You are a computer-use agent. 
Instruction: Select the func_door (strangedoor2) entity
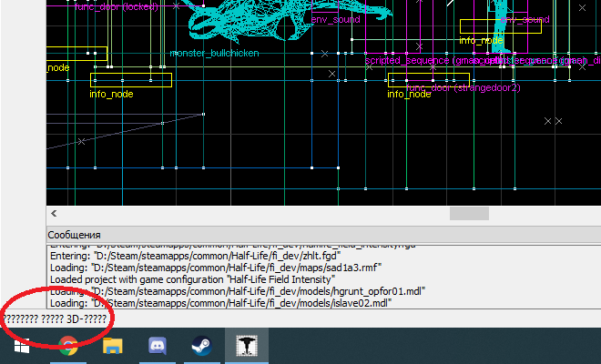tap(464, 88)
